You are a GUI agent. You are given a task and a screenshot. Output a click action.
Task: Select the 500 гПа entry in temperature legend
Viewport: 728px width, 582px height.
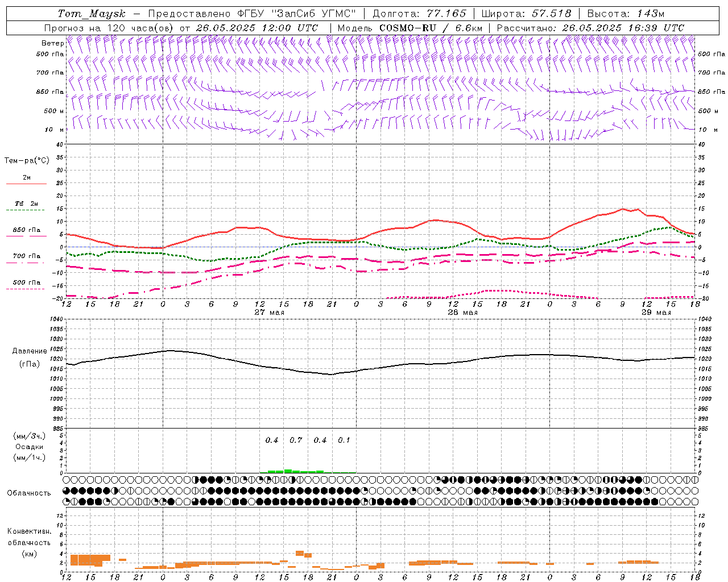[x=26, y=282]
